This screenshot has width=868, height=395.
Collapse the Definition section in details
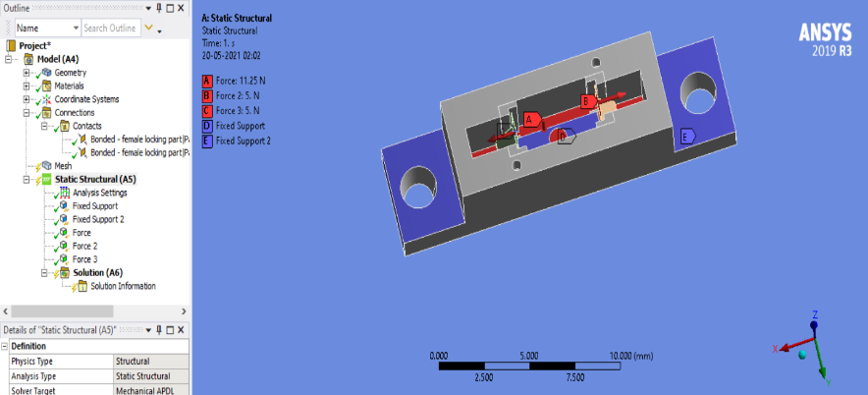5,346
